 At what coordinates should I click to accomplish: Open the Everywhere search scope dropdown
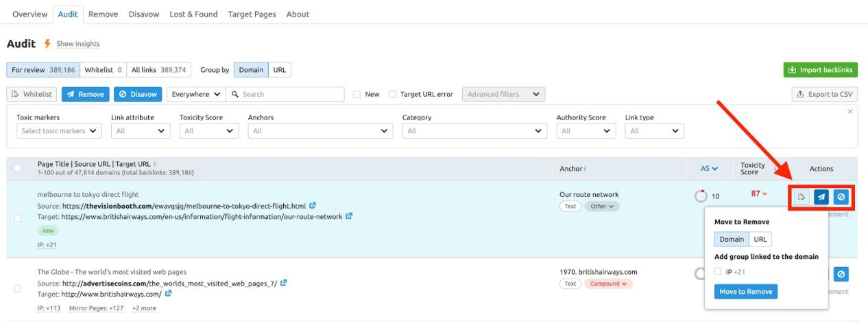pos(196,94)
